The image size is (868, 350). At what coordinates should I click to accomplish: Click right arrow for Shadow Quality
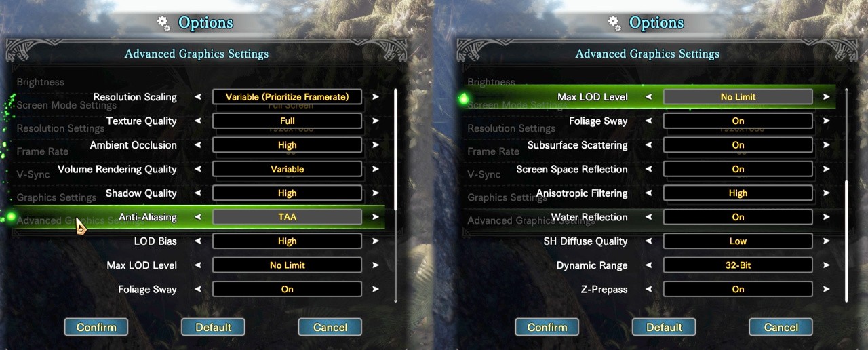pos(376,193)
